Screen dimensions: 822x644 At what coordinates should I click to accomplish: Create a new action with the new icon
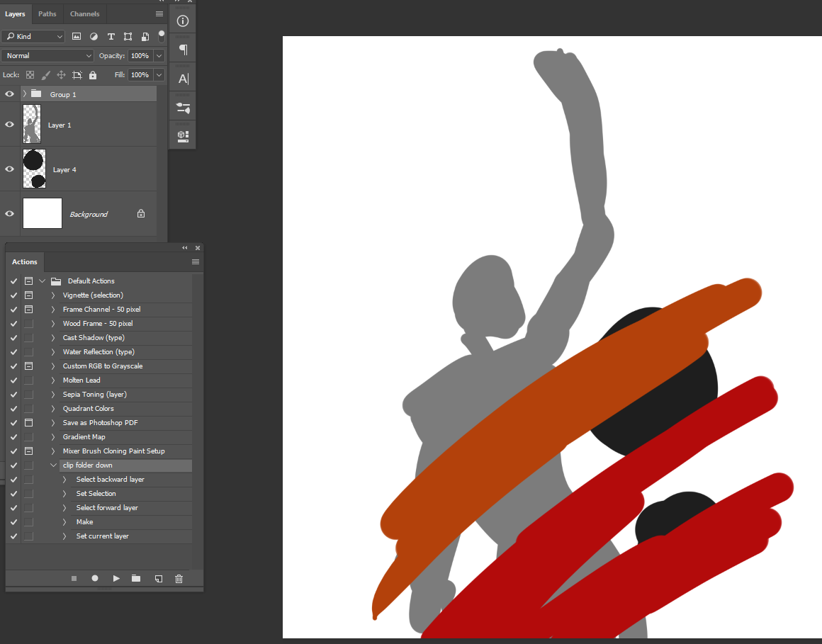(x=158, y=578)
